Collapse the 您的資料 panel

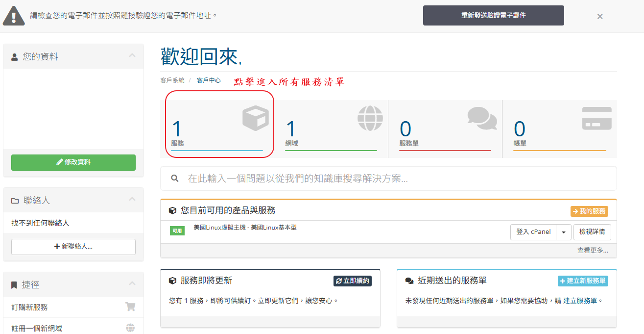[132, 56]
